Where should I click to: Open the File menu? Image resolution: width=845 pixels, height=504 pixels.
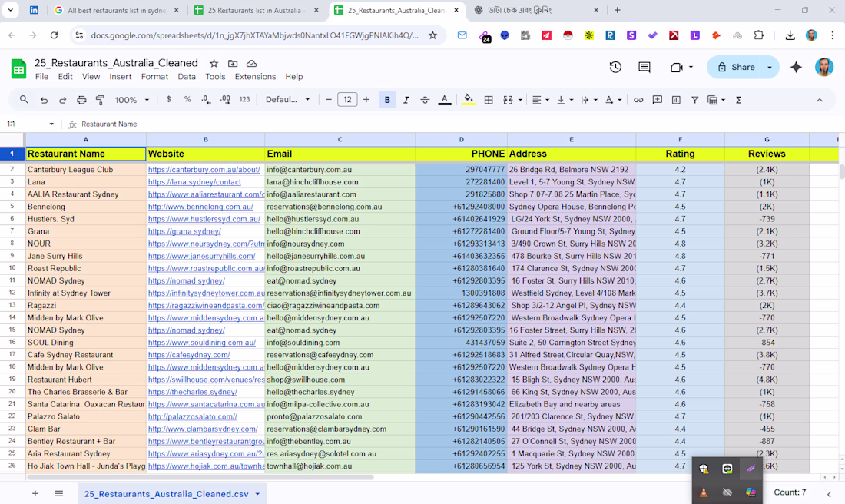point(41,77)
